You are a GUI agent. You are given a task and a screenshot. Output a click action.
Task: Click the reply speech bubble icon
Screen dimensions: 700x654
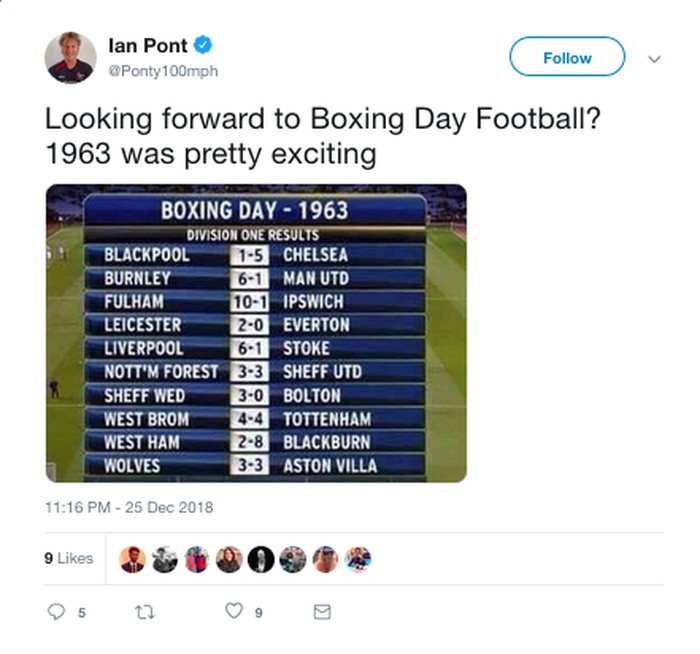click(x=56, y=611)
